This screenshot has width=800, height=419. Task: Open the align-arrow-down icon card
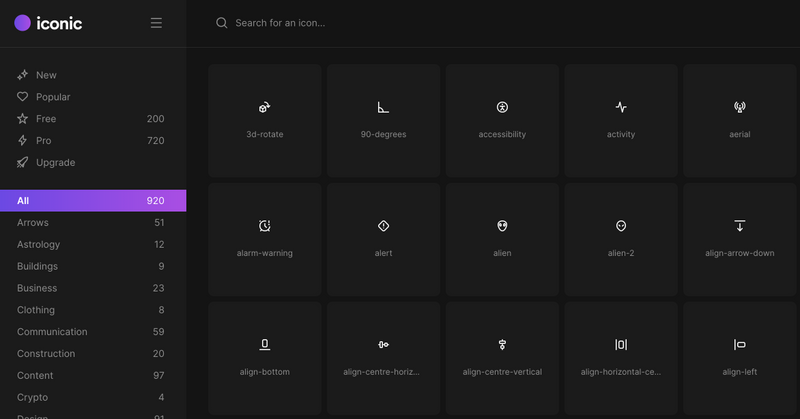click(740, 239)
